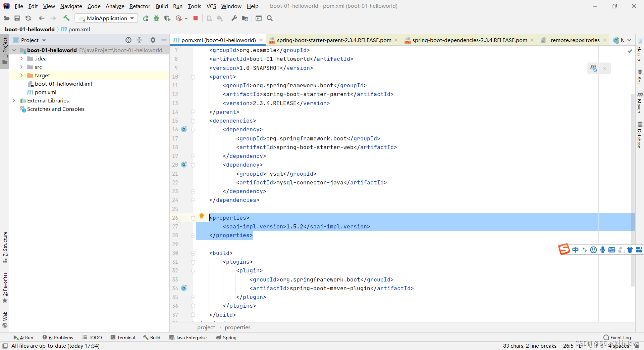Switch to spring-boot-dependencies-2.3.4.RELEASE.pom tab

click(470, 40)
